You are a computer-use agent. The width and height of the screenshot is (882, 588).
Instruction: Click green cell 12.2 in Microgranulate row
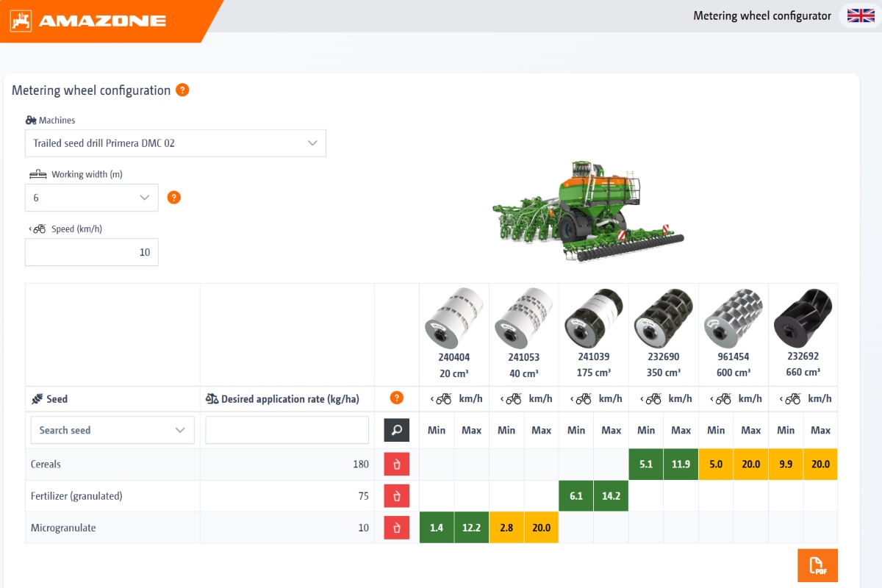pyautogui.click(x=472, y=528)
